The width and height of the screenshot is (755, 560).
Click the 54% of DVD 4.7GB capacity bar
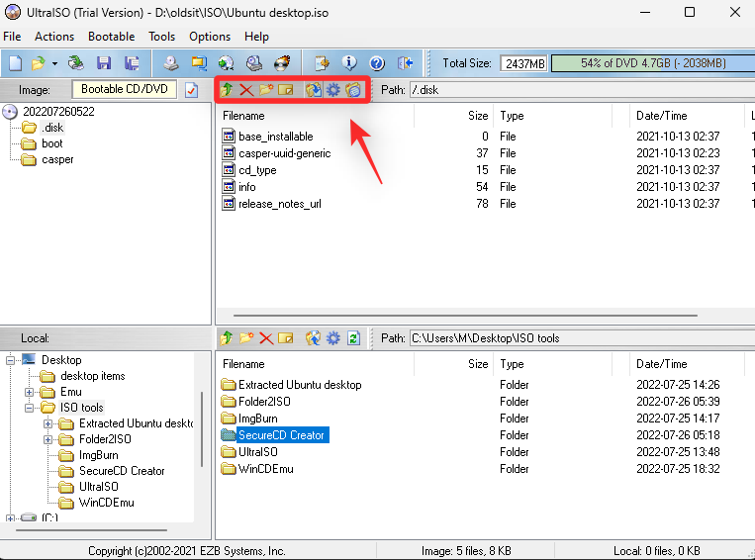(x=653, y=63)
